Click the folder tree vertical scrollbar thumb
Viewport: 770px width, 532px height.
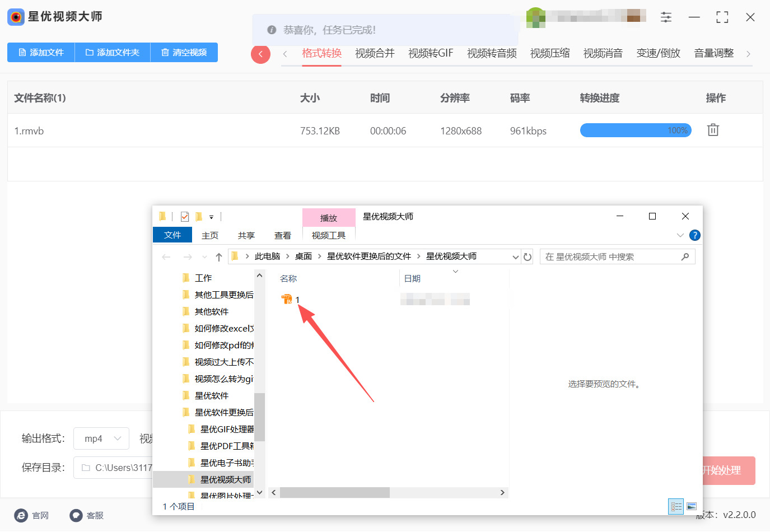259,417
